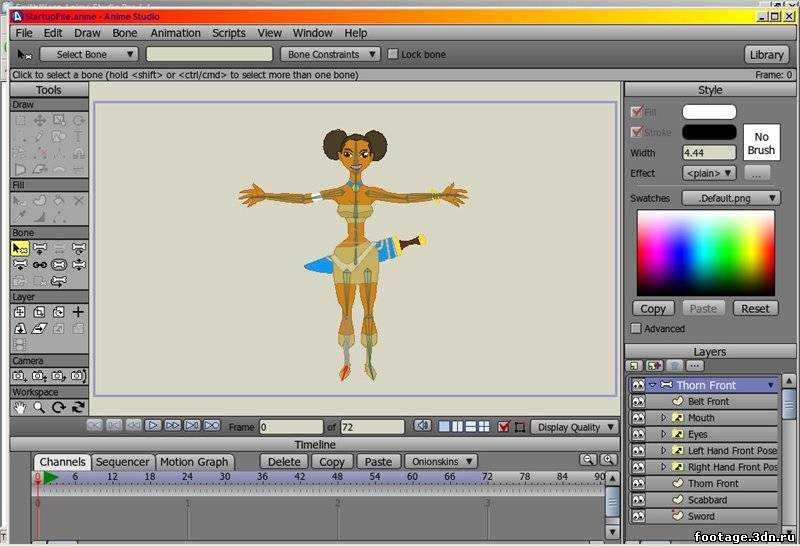Zoom out the timeline with minus magnifier
This screenshot has height=547, width=800.
click(x=588, y=460)
